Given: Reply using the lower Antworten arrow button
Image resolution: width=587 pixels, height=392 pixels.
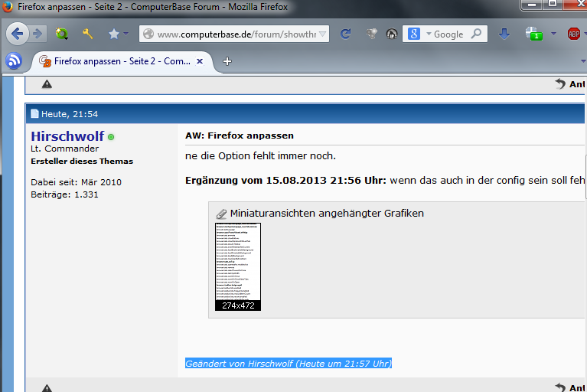Looking at the screenshot, I should pos(569,387).
